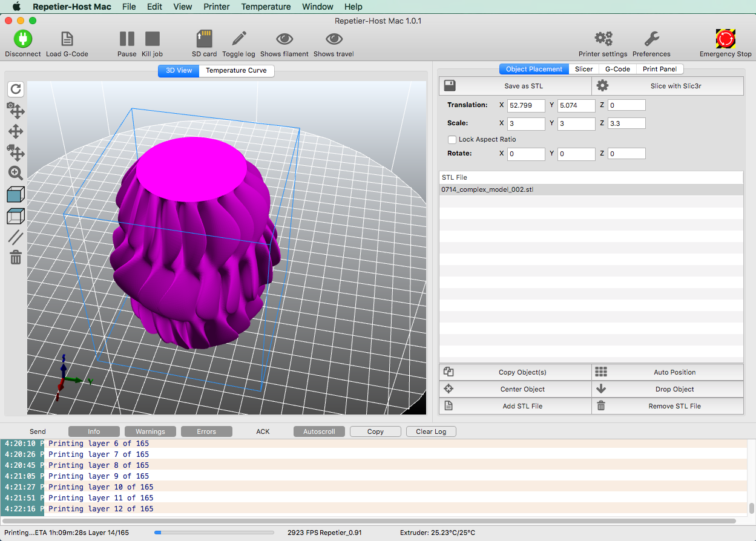Click the Scale Z input field
Image resolution: width=756 pixels, height=541 pixels.
(626, 123)
